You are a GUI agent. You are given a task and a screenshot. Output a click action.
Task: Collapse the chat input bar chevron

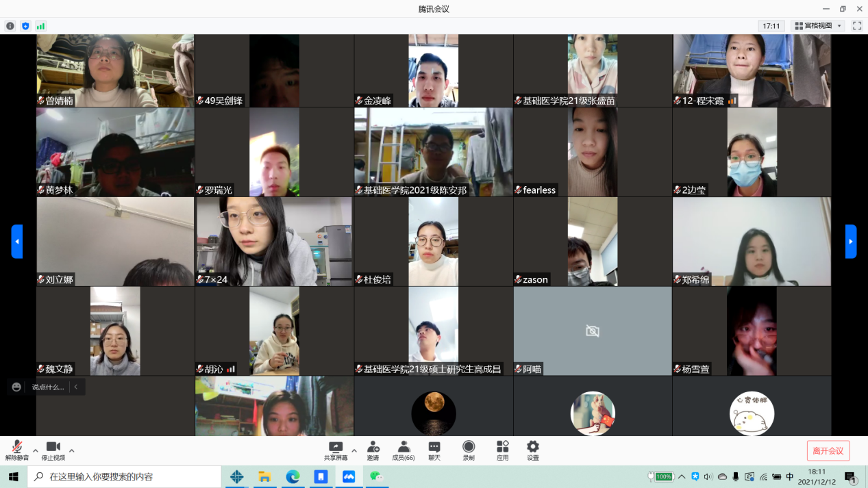pyautogui.click(x=76, y=387)
